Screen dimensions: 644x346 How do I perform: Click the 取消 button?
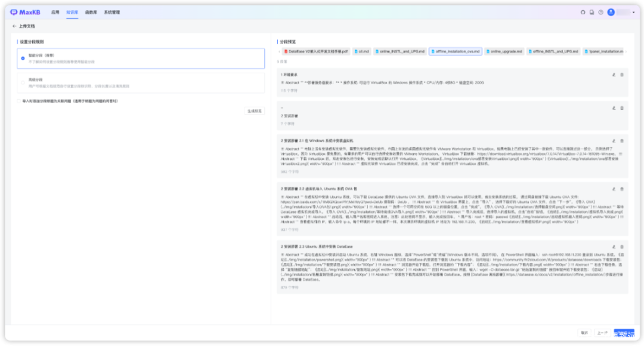tap(584, 333)
